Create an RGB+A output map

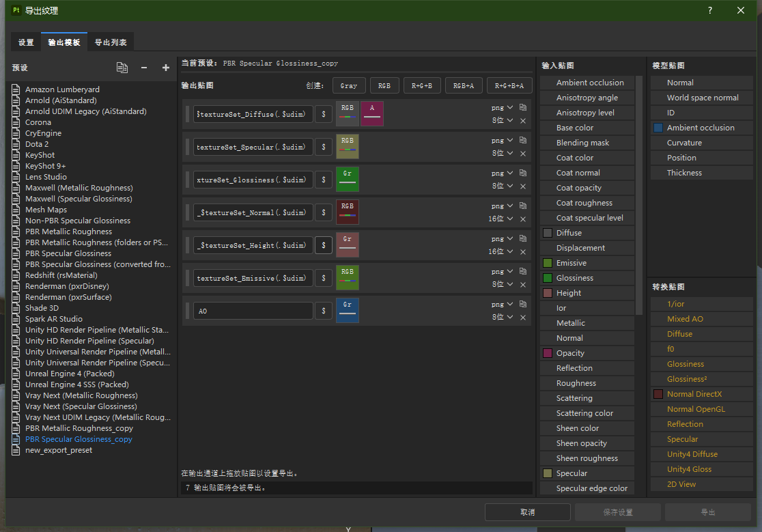[464, 85]
